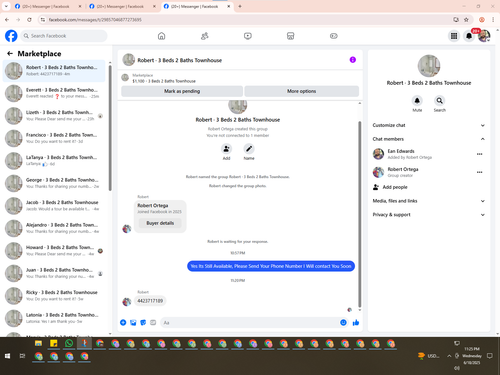Open George 3 Beds 2 Baths conversation
The width and height of the screenshot is (500, 375).
click(54, 183)
